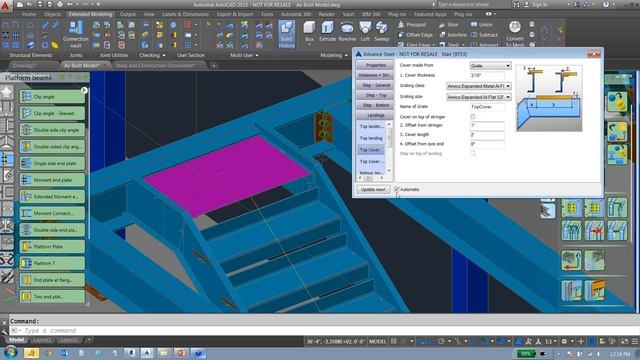This screenshot has width=640, height=360.
Task: Switch to As-Built Model drawing tab
Action: coord(82,66)
